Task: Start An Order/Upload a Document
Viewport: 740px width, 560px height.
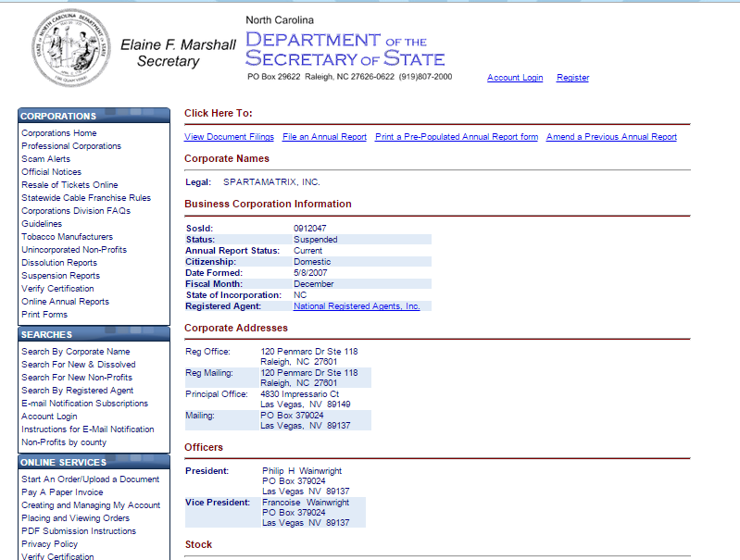Action: (x=91, y=479)
